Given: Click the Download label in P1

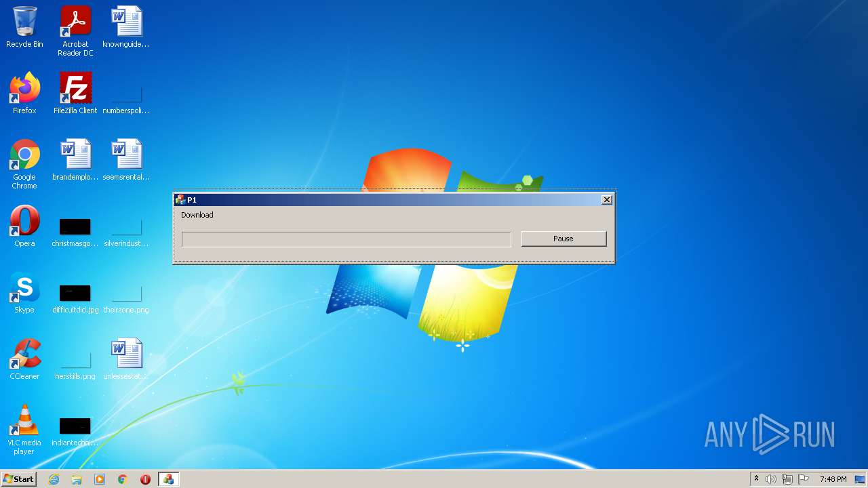Looking at the screenshot, I should click(197, 215).
